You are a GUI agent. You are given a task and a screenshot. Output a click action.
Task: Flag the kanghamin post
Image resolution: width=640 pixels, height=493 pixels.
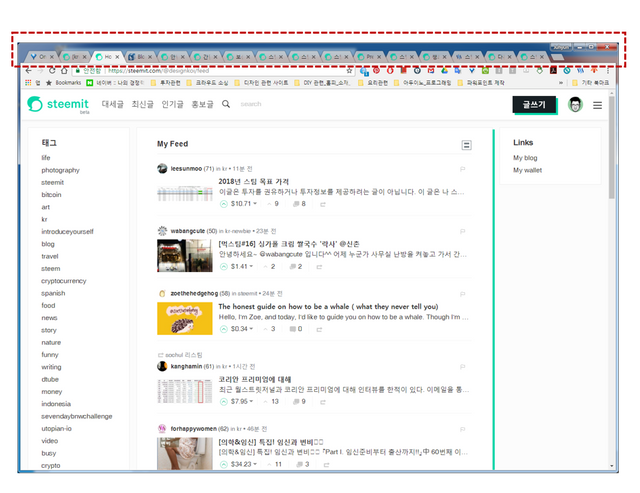(462, 366)
